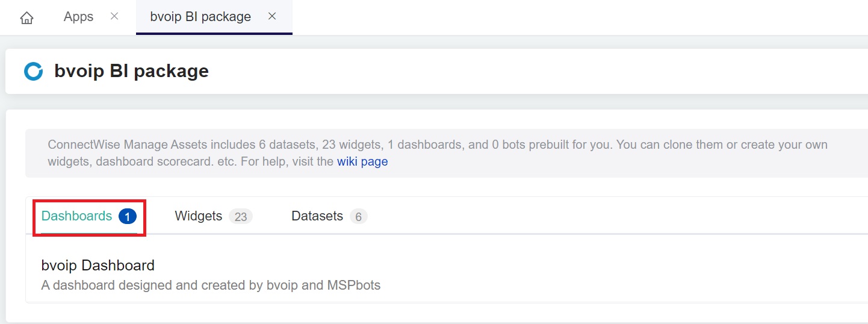This screenshot has height=324, width=868.
Task: Open the Dashboards tab
Action: pyautogui.click(x=76, y=216)
